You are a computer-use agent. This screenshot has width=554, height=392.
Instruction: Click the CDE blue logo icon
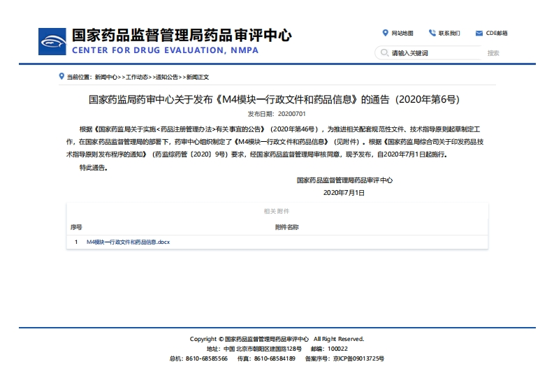point(52,42)
